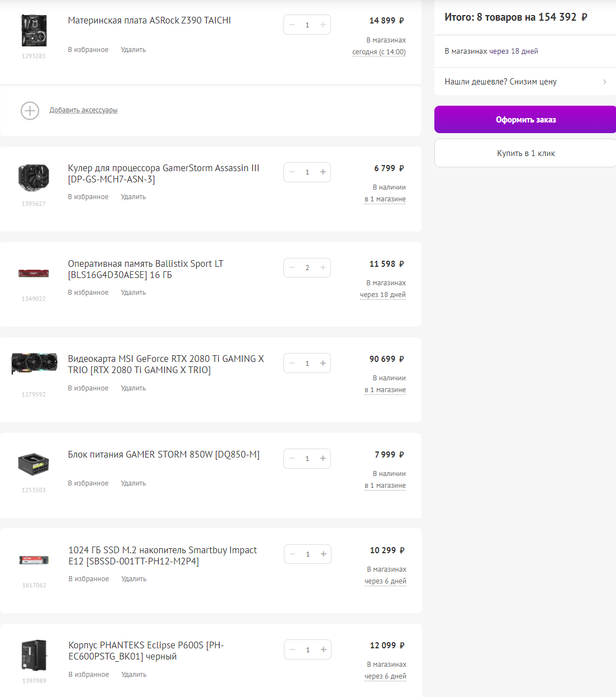Show store availability 'сегодня (с 14:00)' for motherboard
616x697 pixels.
[x=379, y=52]
